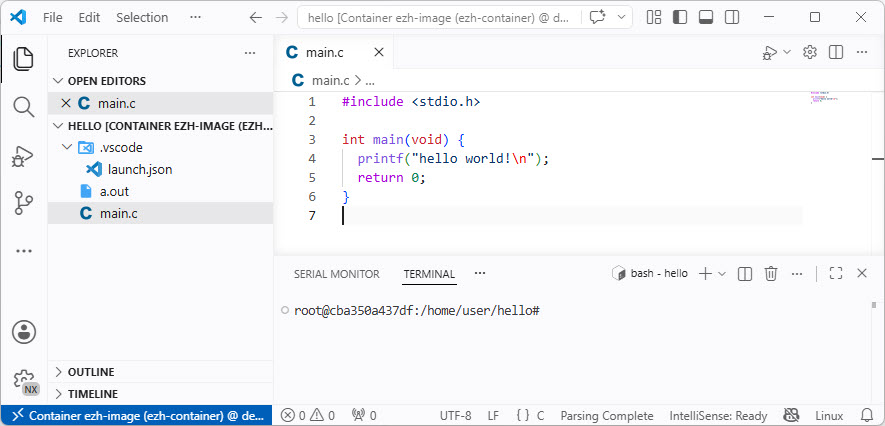Image resolution: width=885 pixels, height=426 pixels.
Task: Open the Explorer view in activity bar
Action: pyautogui.click(x=24, y=59)
